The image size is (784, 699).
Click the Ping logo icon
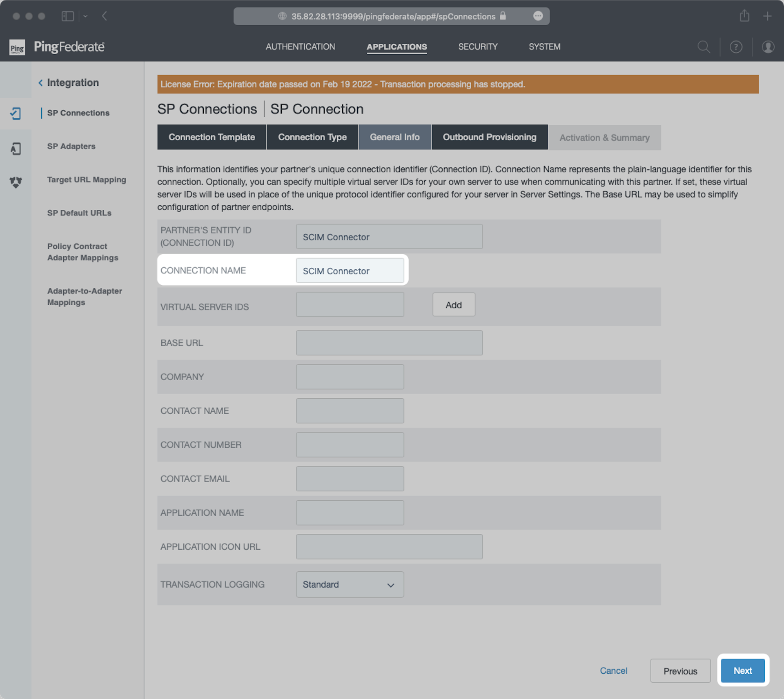click(17, 47)
